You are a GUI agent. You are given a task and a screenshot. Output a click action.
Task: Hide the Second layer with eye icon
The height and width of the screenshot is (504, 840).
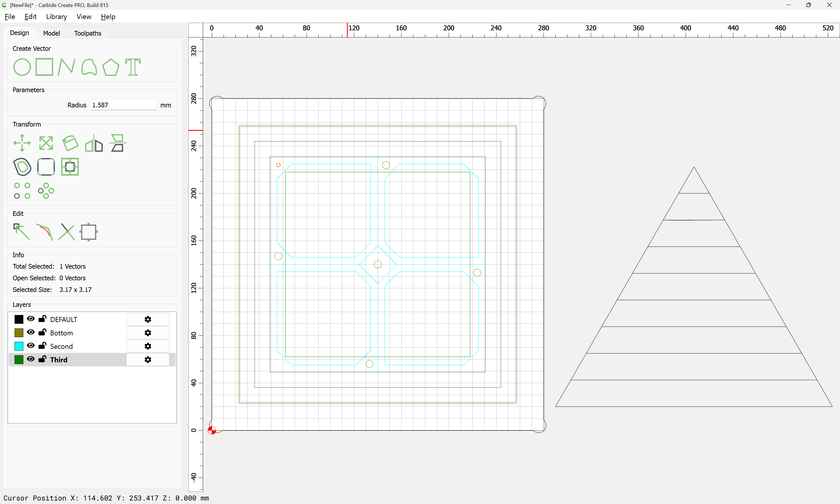click(x=31, y=345)
